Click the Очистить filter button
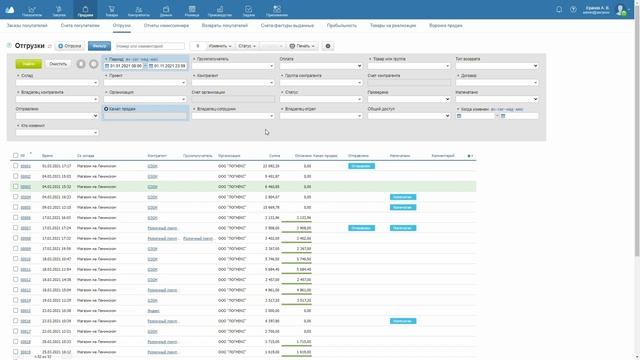Viewport: 640px width, 360px height. click(x=58, y=64)
